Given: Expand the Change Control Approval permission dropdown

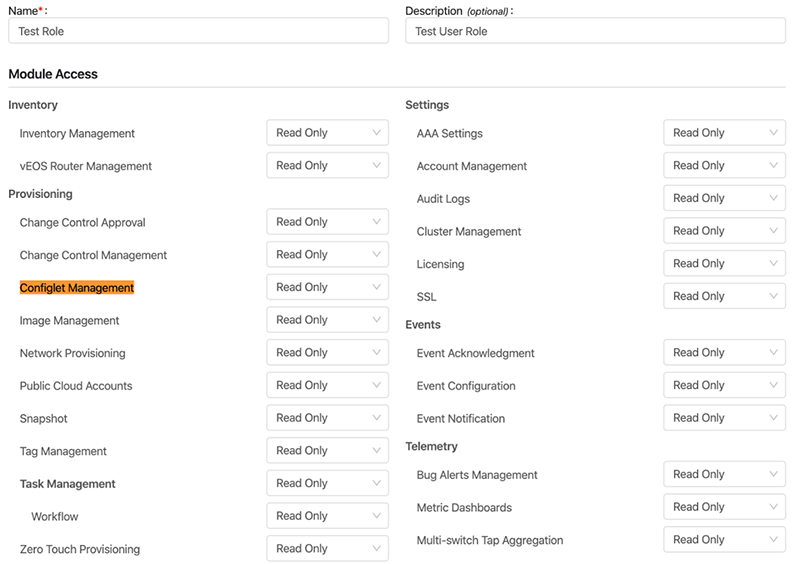Looking at the screenshot, I should tap(327, 222).
